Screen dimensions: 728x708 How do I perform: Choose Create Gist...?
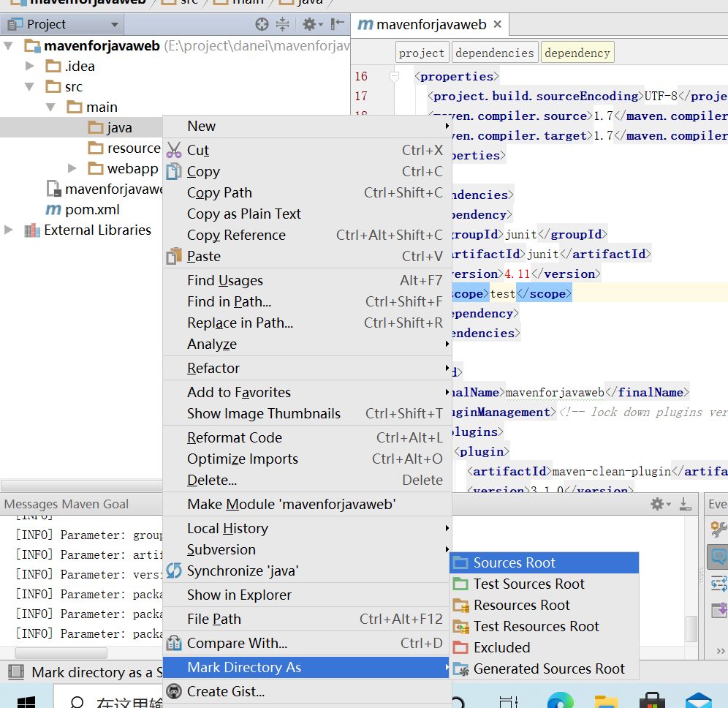point(308,691)
